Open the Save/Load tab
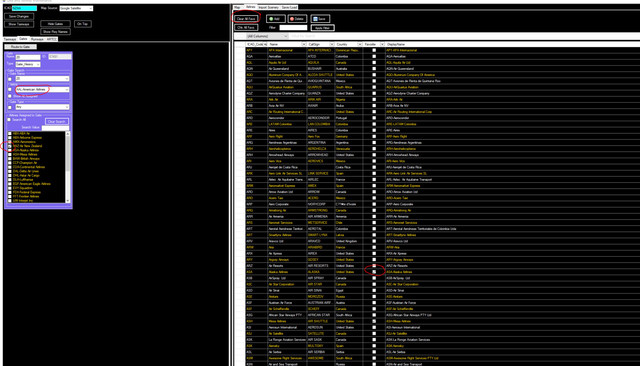The image size is (640, 366). click(289, 7)
